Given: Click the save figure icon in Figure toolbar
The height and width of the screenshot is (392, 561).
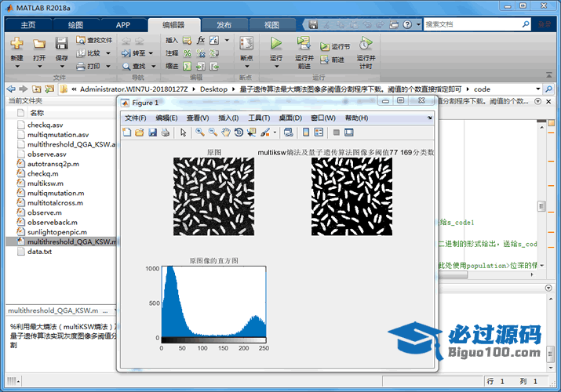Looking at the screenshot, I should pyautogui.click(x=152, y=132).
